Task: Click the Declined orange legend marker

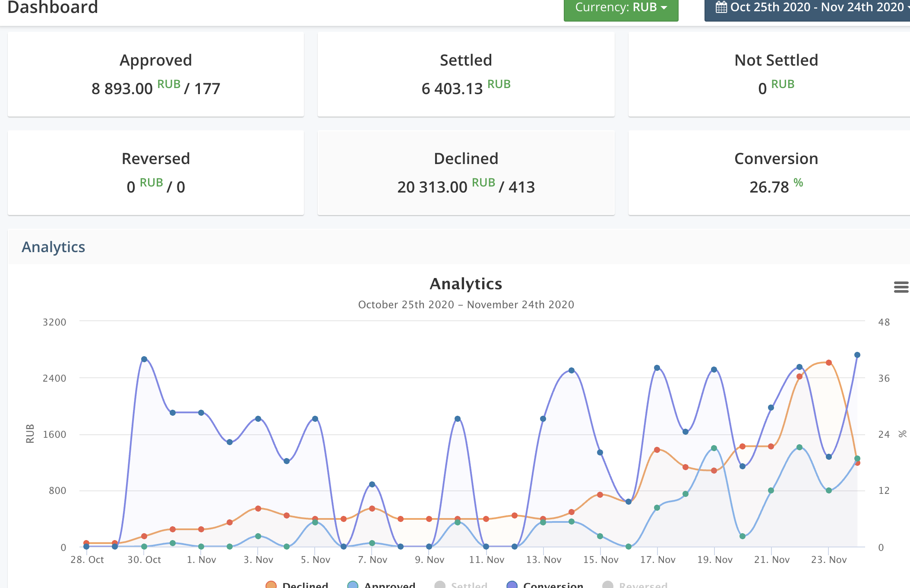Action: click(271, 585)
